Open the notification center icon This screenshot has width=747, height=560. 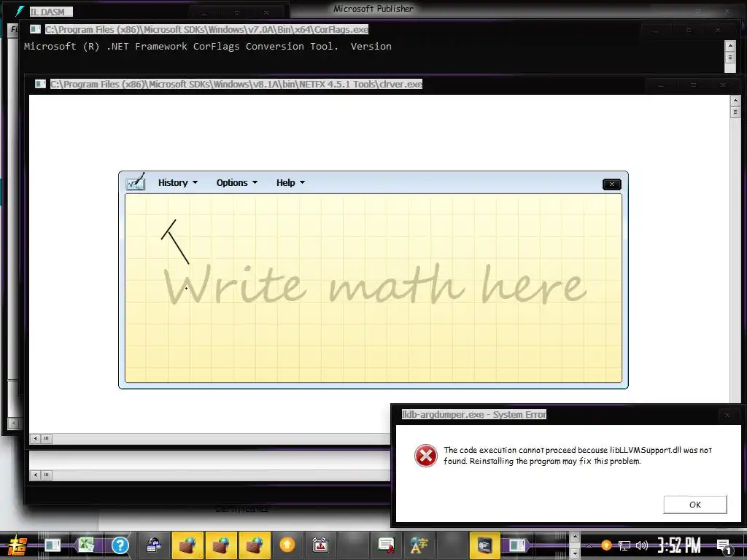click(724, 547)
